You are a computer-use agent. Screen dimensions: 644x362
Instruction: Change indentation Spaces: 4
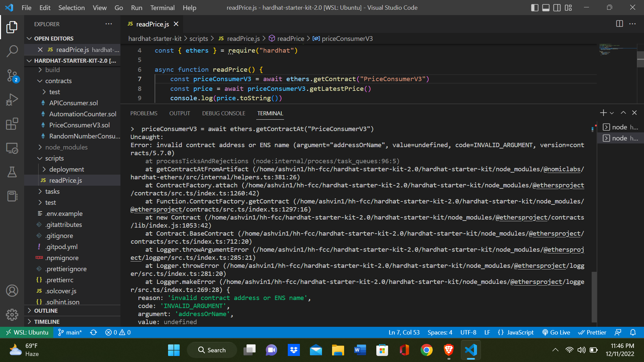[440, 332]
